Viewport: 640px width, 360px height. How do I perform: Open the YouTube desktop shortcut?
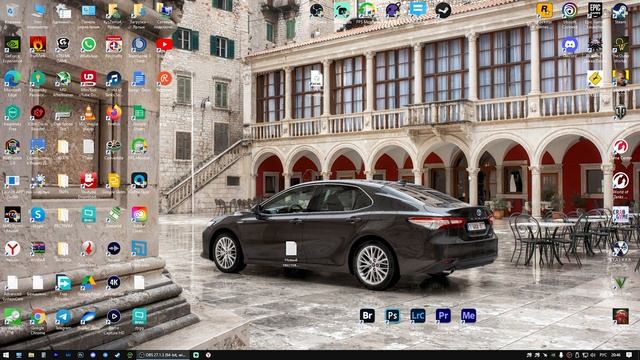click(164, 44)
